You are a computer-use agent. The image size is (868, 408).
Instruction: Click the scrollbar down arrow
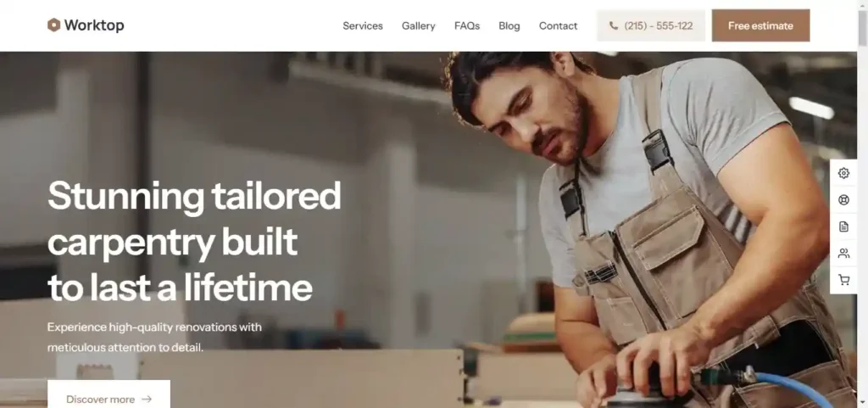(862, 403)
